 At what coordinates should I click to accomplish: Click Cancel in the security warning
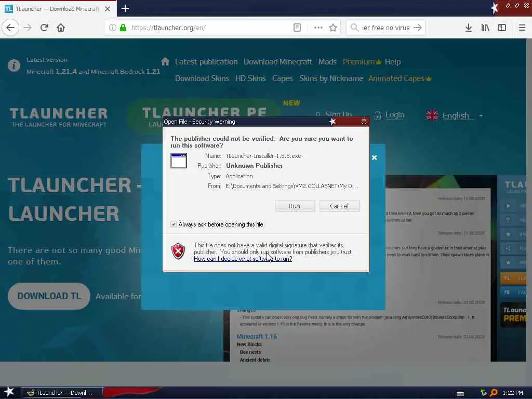(x=339, y=206)
